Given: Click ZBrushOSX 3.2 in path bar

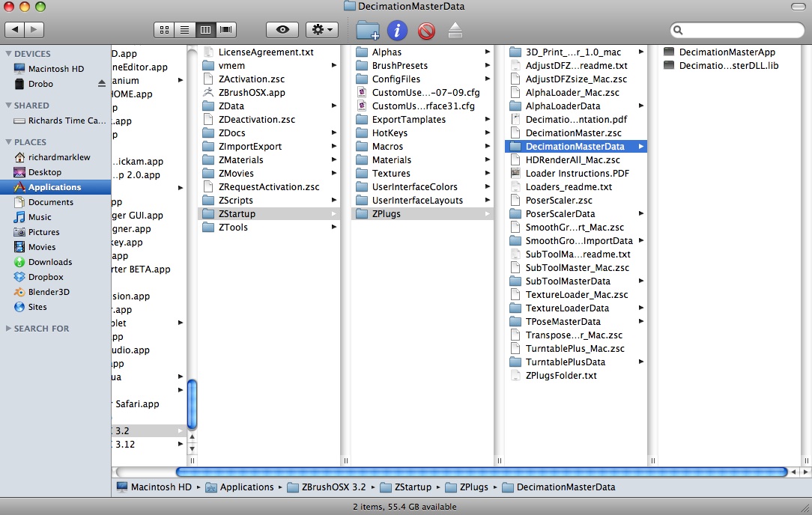Looking at the screenshot, I should coord(327,487).
